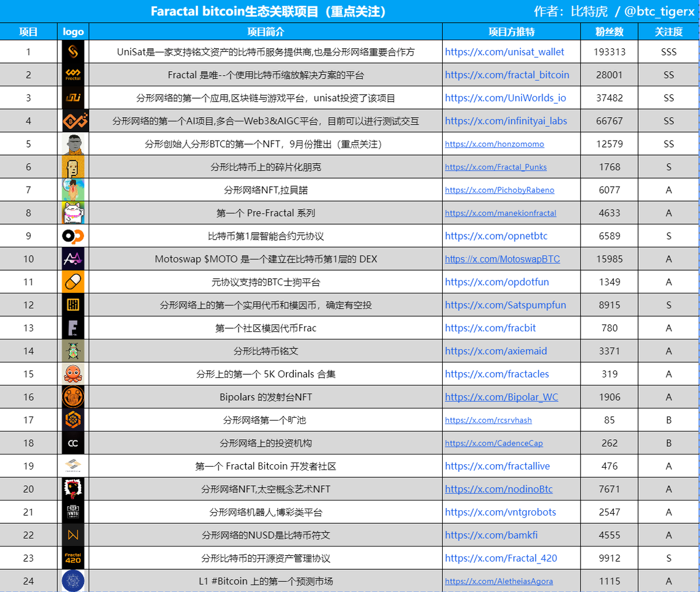Select the PichobyRabeno NFT logo in row 7
The width and height of the screenshot is (700, 592).
click(x=73, y=190)
